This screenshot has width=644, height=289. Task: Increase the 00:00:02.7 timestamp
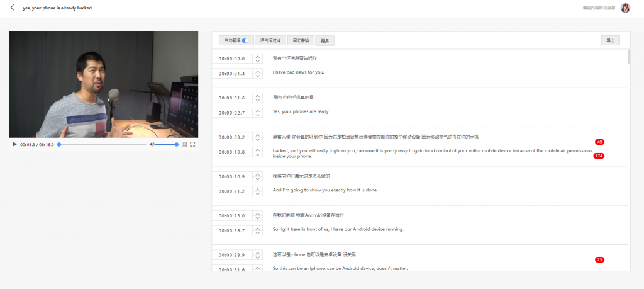(257, 110)
